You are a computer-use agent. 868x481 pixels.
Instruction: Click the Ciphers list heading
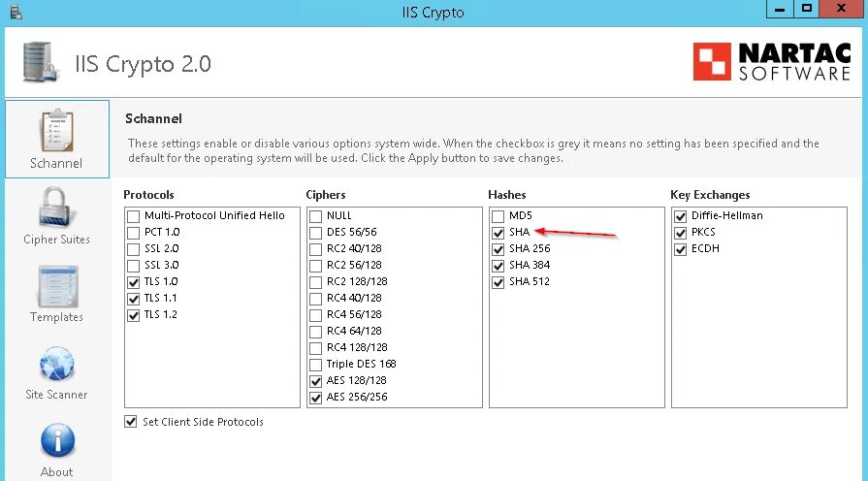coord(326,195)
